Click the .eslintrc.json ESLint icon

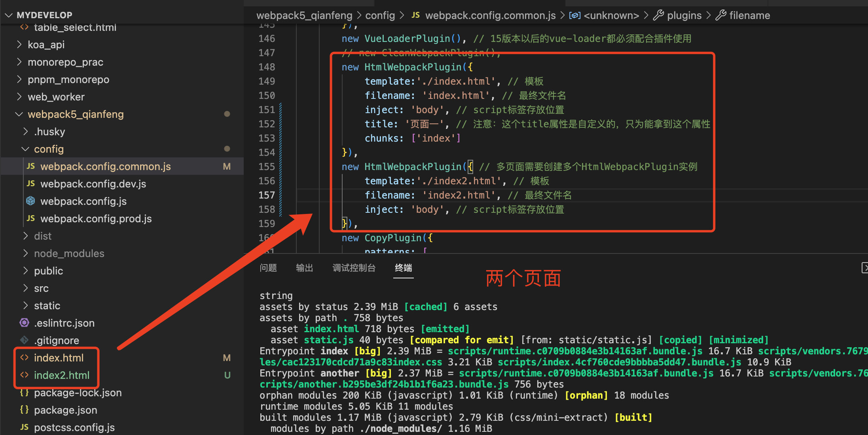[x=24, y=323]
